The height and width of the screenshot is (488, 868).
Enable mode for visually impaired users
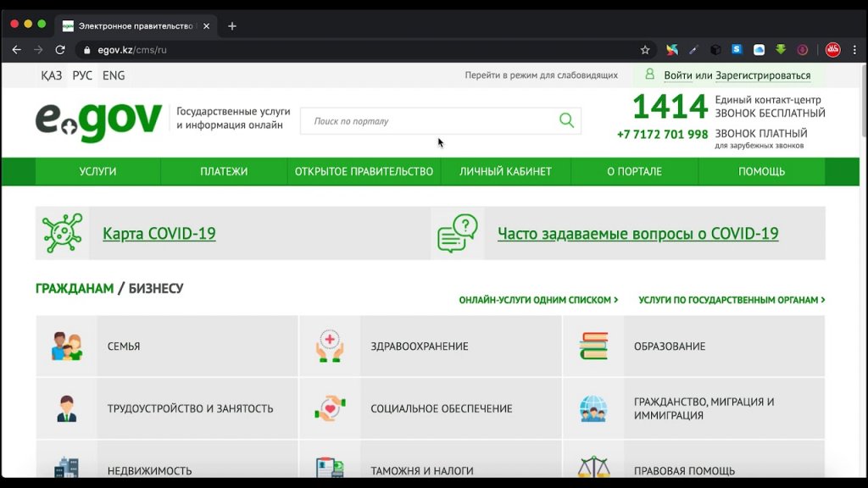click(x=541, y=75)
